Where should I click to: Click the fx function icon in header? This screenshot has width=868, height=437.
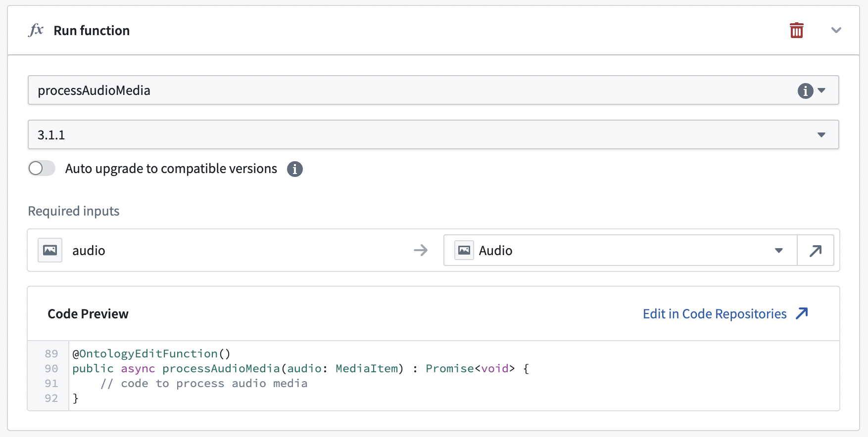coord(36,30)
